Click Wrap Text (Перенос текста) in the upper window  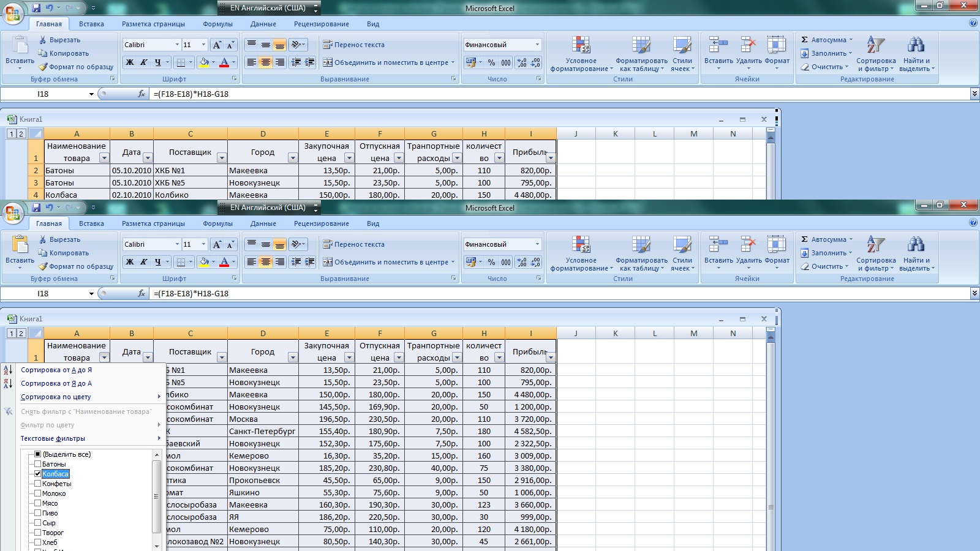click(354, 45)
